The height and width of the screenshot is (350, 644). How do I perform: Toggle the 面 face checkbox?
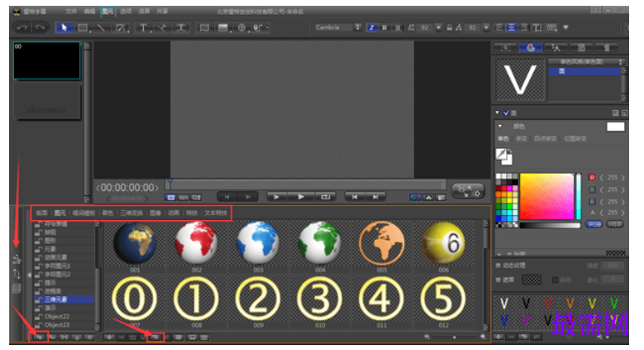(x=506, y=113)
